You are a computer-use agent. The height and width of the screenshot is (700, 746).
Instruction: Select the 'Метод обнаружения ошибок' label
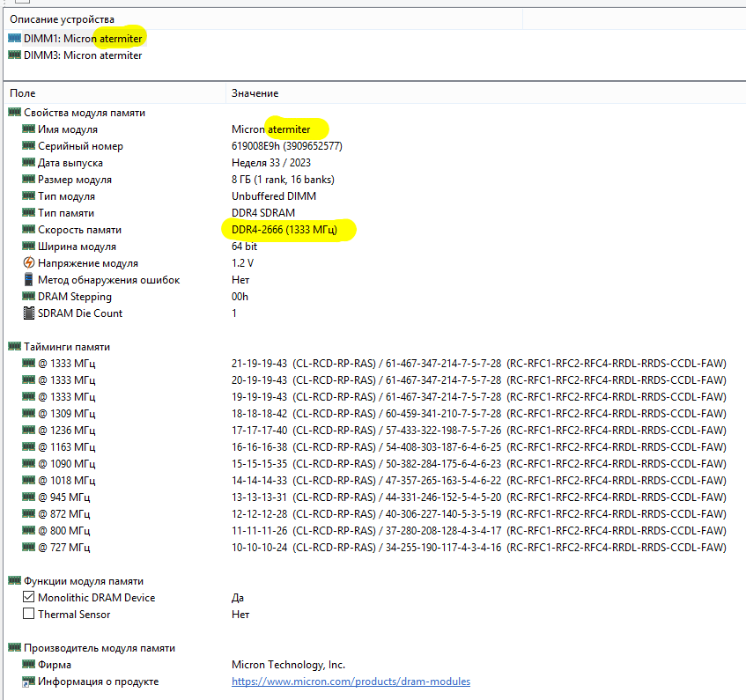point(109,280)
